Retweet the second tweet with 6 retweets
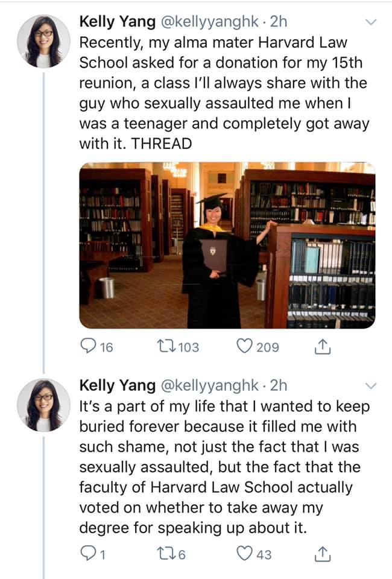Screen dimensions: 392x579 [163, 554]
